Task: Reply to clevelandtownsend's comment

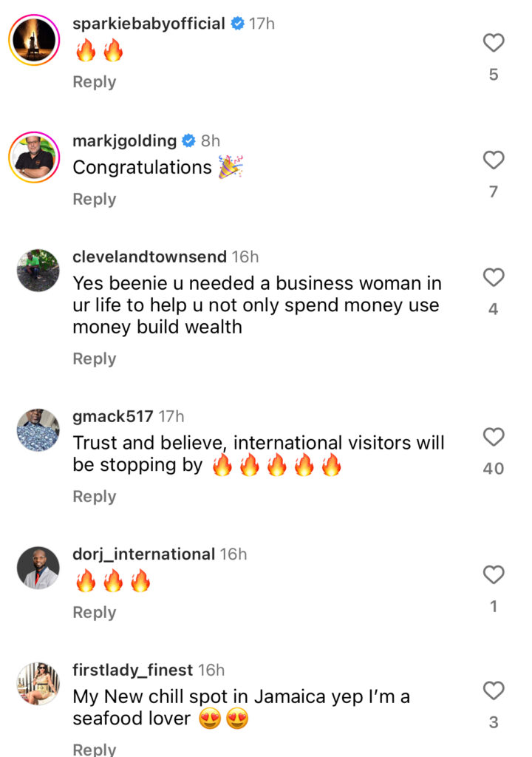Action: [x=94, y=359]
